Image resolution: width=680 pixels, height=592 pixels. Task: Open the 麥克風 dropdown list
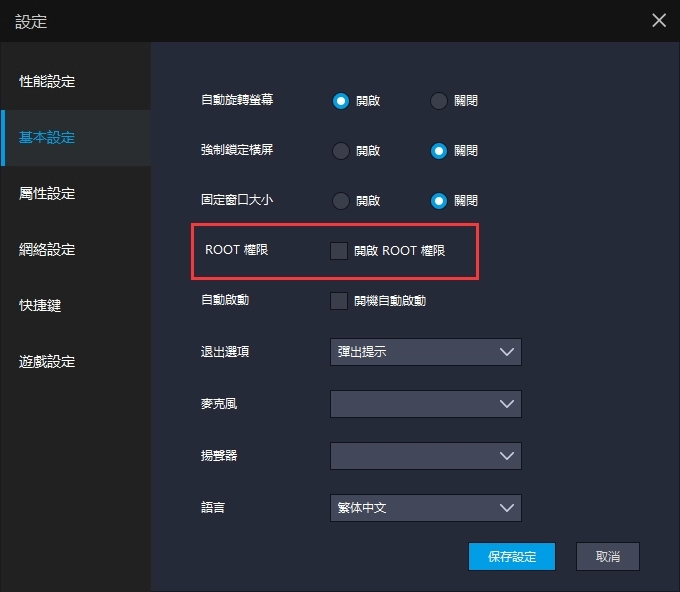tap(425, 403)
